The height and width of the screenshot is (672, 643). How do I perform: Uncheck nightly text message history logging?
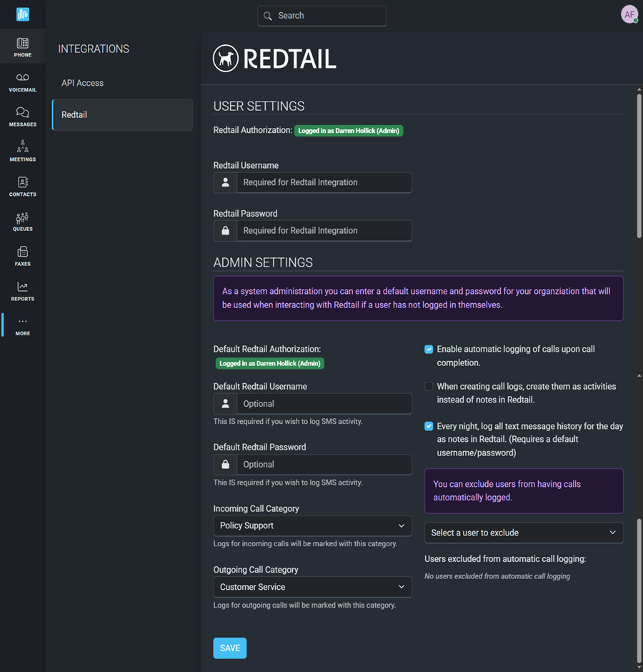tap(429, 427)
